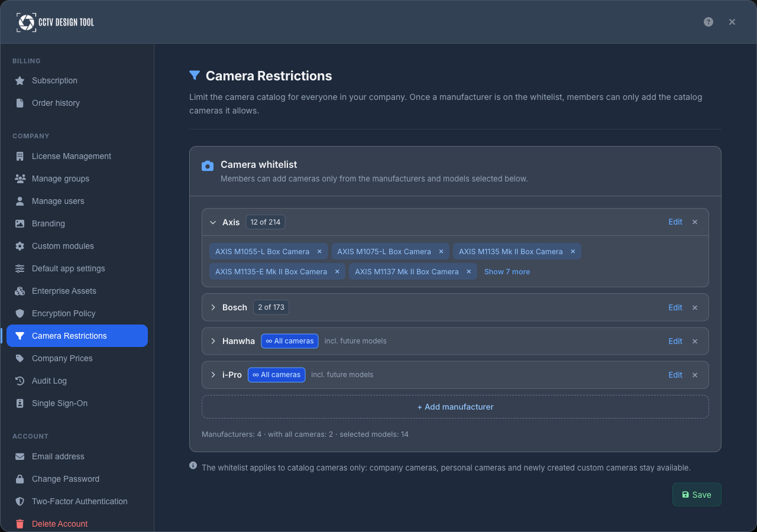Click the Subscription star icon
The width and height of the screenshot is (757, 532).
coord(20,80)
